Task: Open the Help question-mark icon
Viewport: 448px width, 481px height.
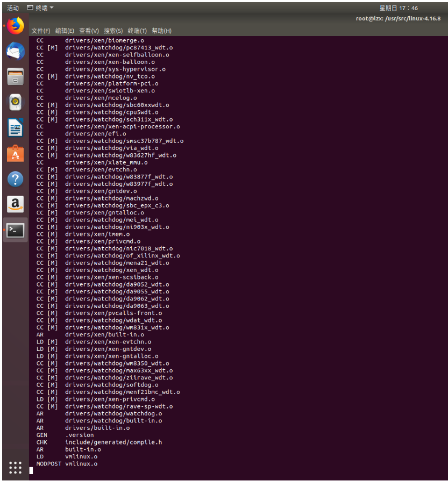Action: tap(16, 179)
